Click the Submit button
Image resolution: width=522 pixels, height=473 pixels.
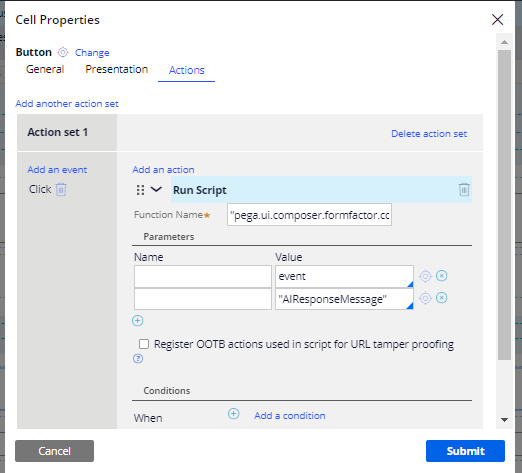click(465, 451)
